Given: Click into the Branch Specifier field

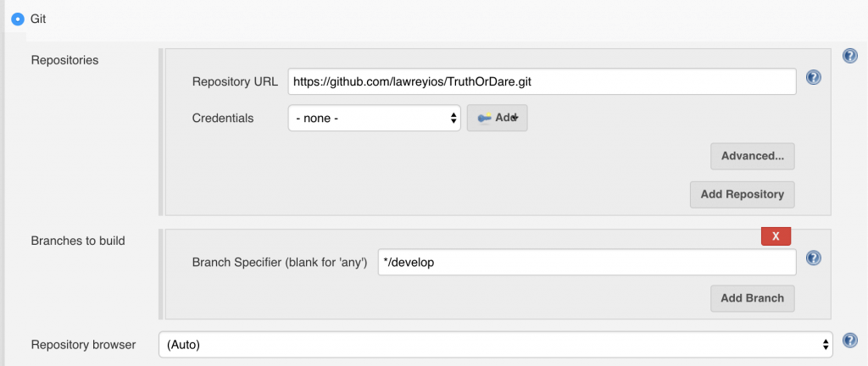Looking at the screenshot, I should [587, 263].
